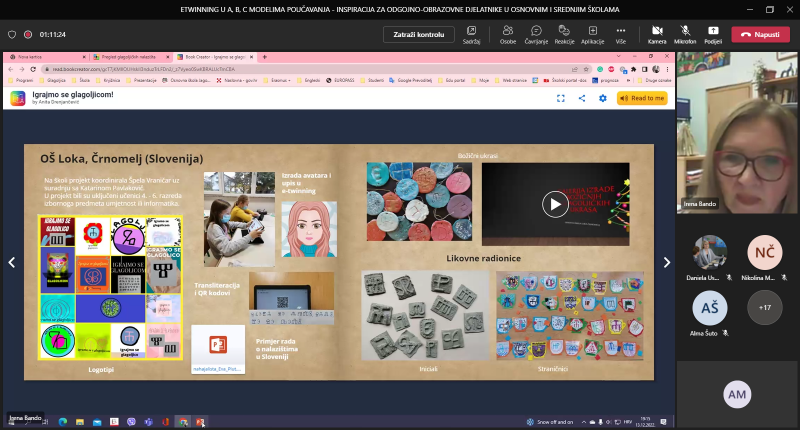Click the Read to me button
Screen dimensions: 800x430
(642, 98)
